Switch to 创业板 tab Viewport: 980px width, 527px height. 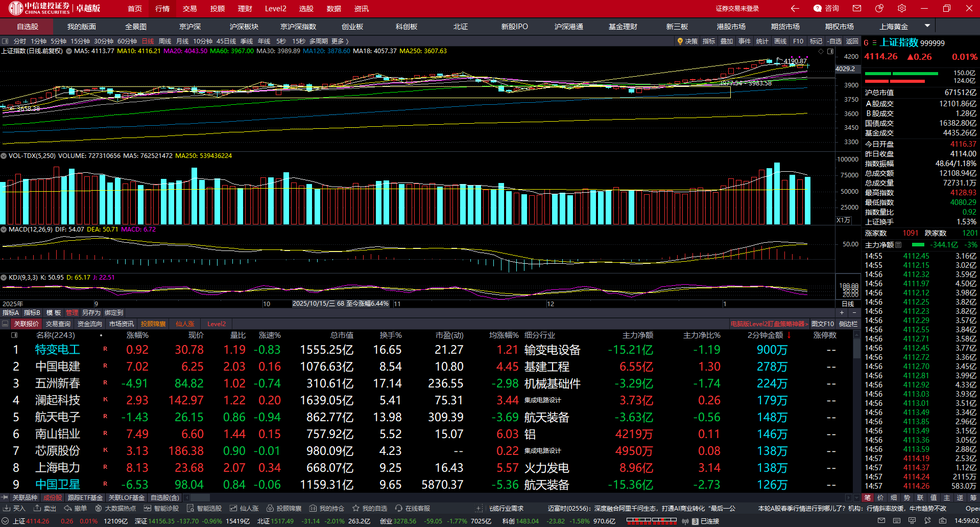(x=352, y=27)
